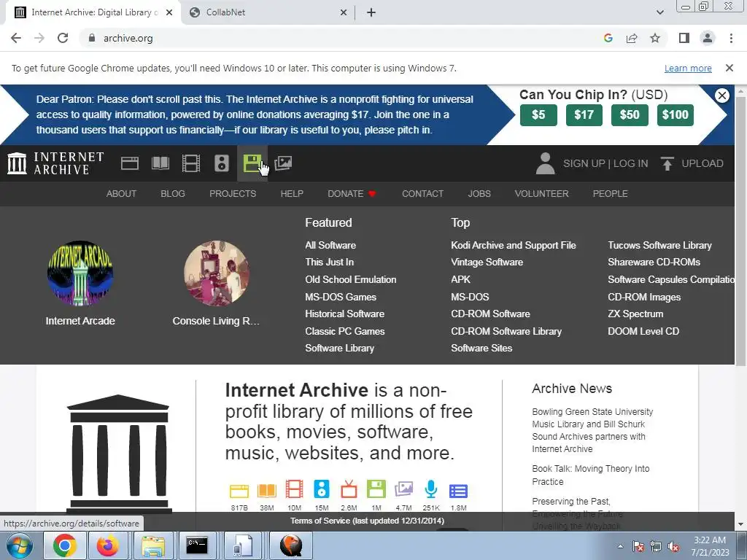Open the Software floppy icon in navbar

click(252, 163)
